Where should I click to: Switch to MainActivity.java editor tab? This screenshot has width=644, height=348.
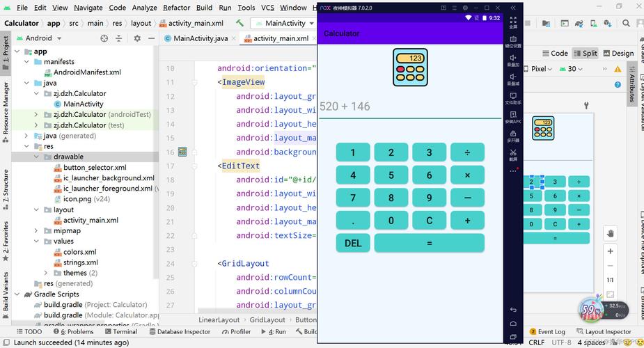201,38
